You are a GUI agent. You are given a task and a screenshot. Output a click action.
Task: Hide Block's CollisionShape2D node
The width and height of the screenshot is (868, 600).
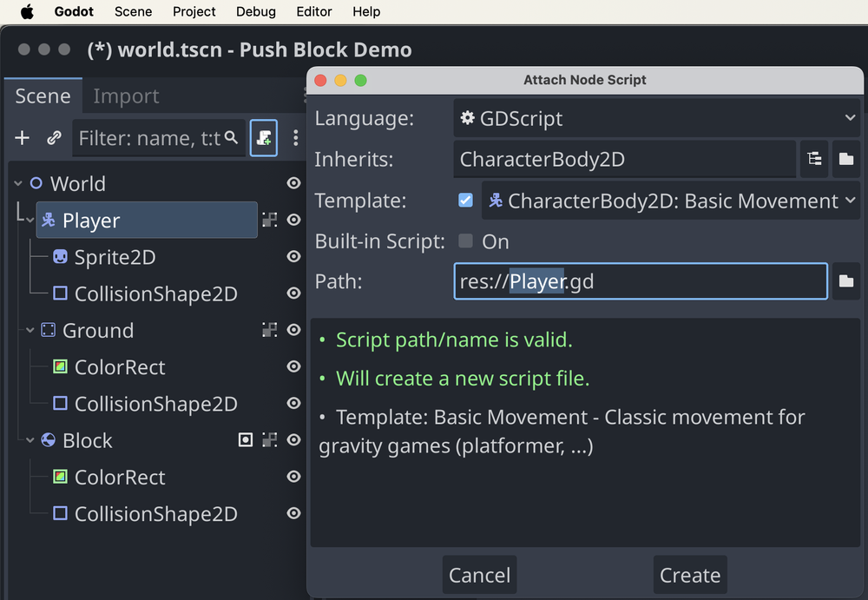294,513
